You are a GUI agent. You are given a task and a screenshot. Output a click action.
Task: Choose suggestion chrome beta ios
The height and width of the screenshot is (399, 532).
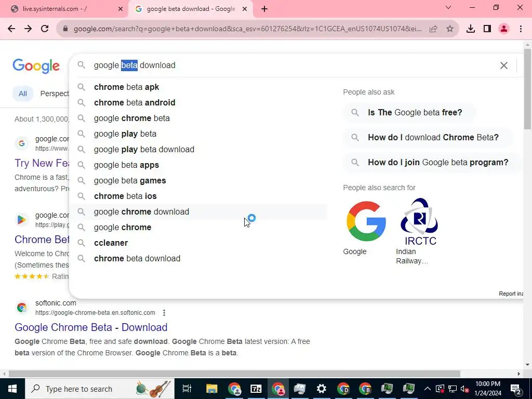click(x=198, y=196)
